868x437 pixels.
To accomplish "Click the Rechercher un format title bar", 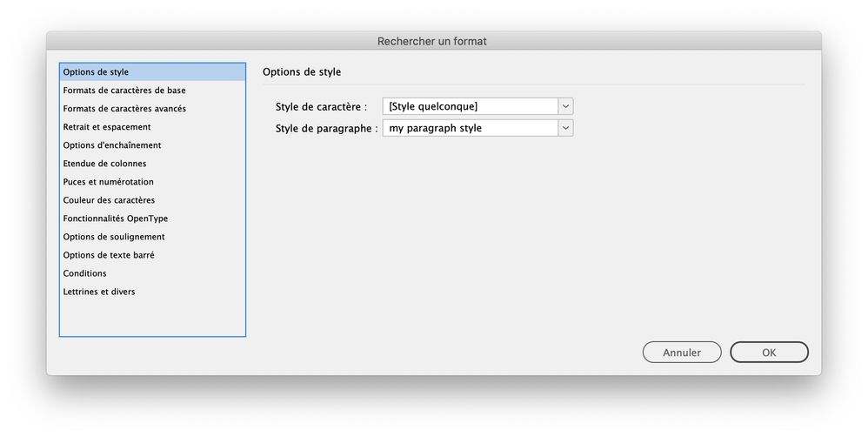I will pos(433,41).
